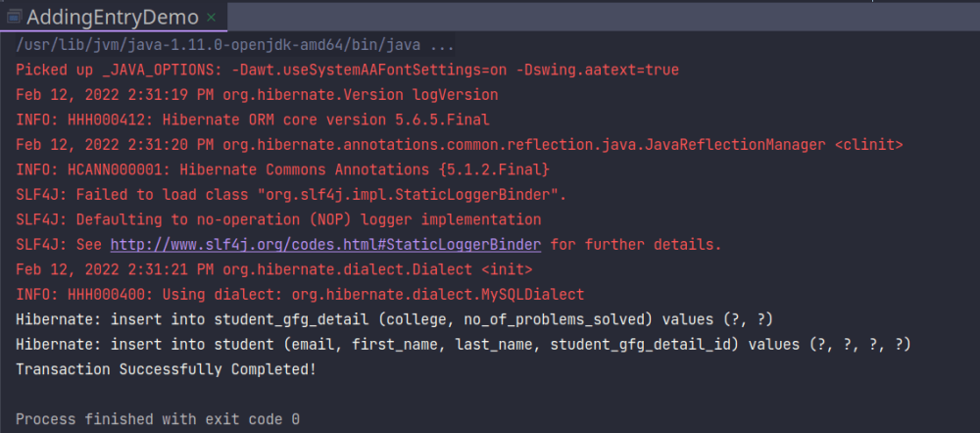The image size is (980, 433).
Task: Click the JavaReflectionManager log line
Action: point(458,145)
